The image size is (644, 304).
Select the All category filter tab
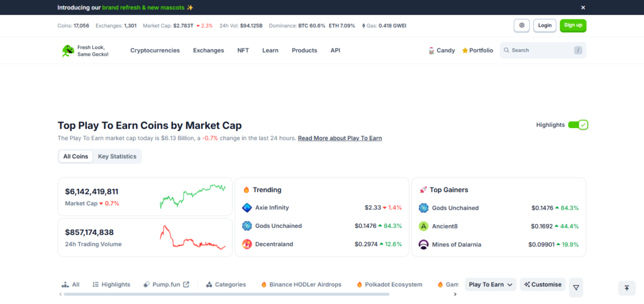coord(70,285)
